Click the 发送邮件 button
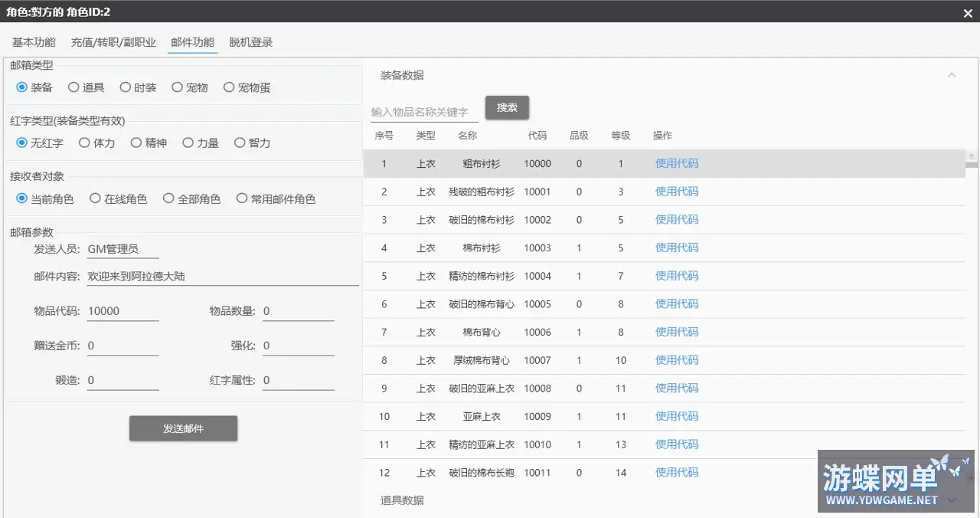This screenshot has width=980, height=518. (184, 428)
